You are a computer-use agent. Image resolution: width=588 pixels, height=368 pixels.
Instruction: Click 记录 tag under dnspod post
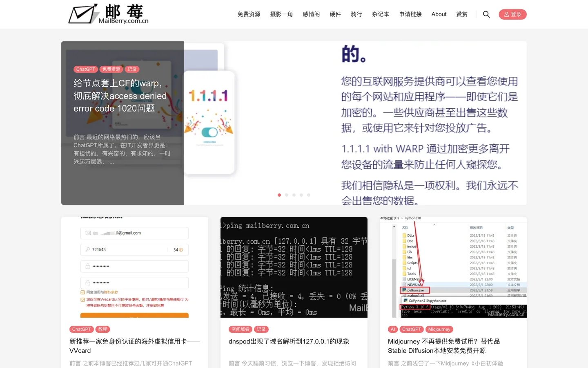tap(261, 329)
